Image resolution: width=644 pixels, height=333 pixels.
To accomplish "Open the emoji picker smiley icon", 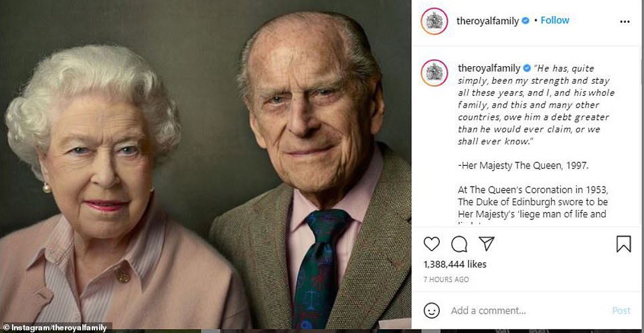I will coord(432,310).
